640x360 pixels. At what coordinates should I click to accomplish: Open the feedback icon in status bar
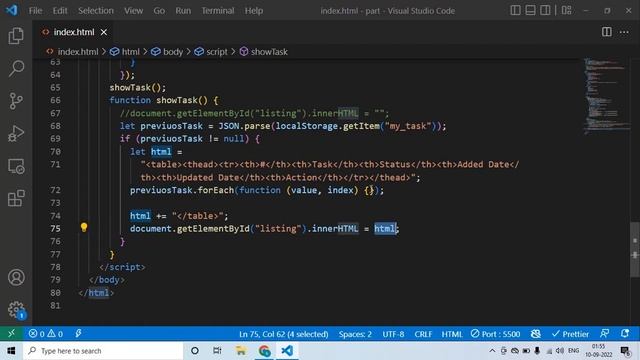604,333
